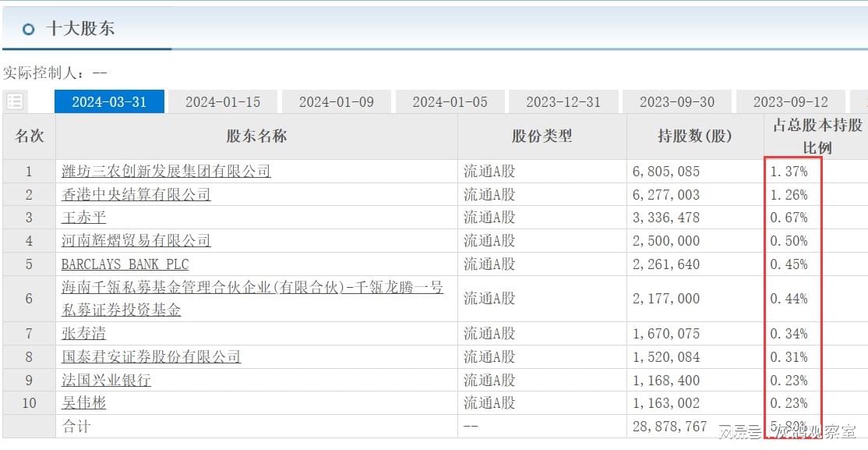The width and height of the screenshot is (868, 450).
Task: Click shareholder name 张寿清
Action: 83,334
